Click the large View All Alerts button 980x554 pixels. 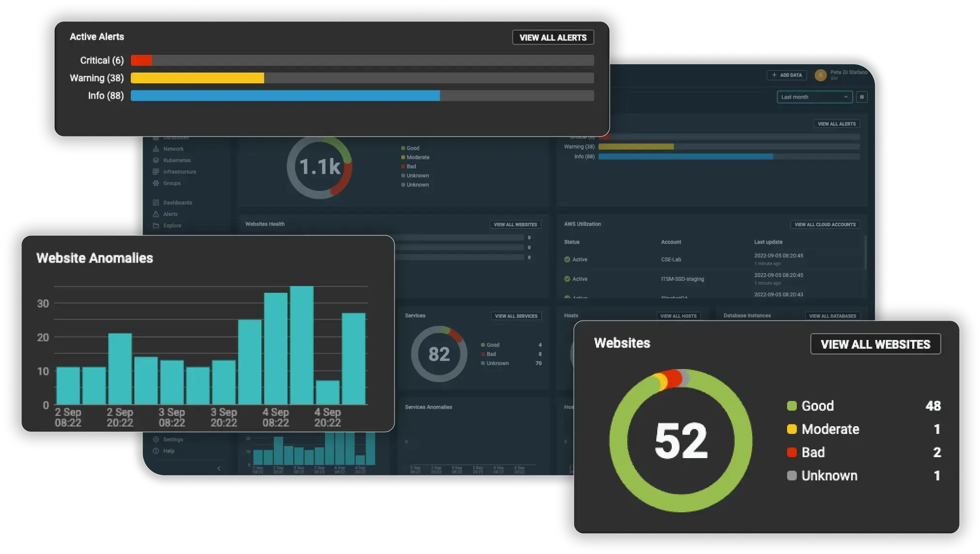[x=553, y=38]
